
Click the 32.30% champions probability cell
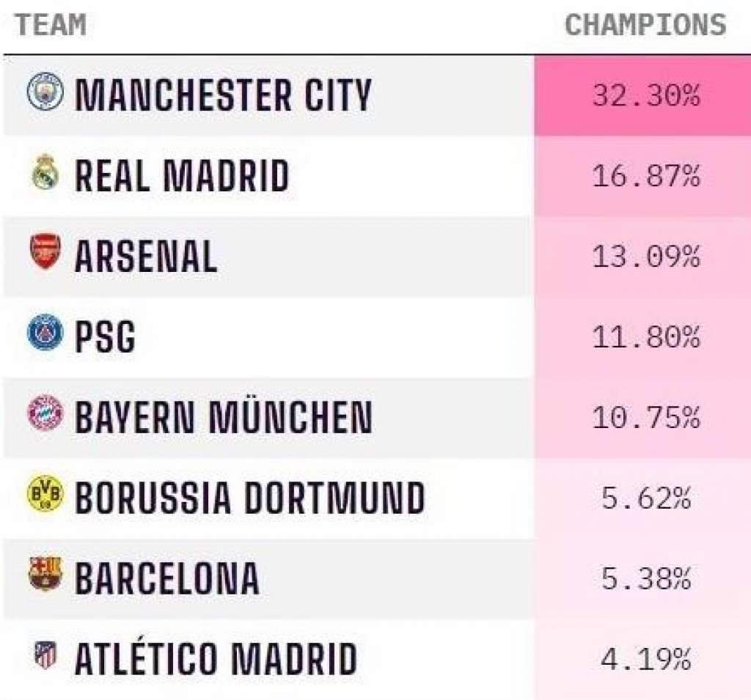[642, 95]
